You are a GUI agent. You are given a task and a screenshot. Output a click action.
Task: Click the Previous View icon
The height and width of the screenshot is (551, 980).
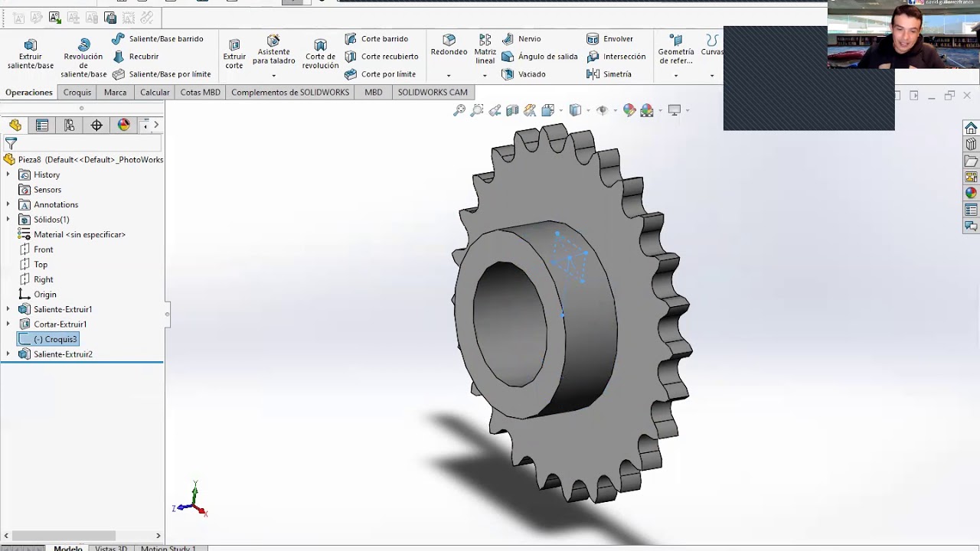coord(495,110)
